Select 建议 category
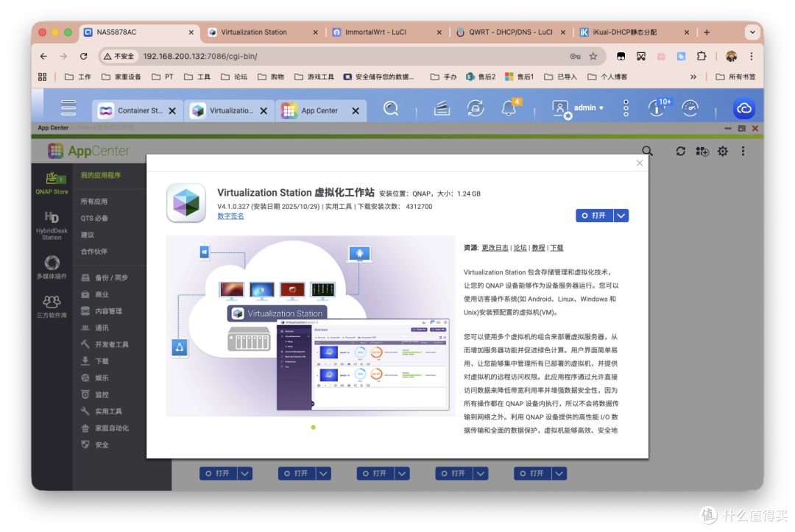 click(x=88, y=235)
